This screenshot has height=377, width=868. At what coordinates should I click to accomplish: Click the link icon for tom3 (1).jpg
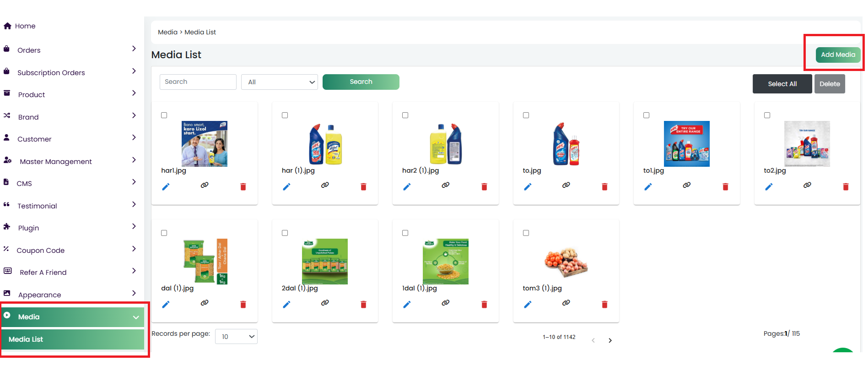click(566, 303)
